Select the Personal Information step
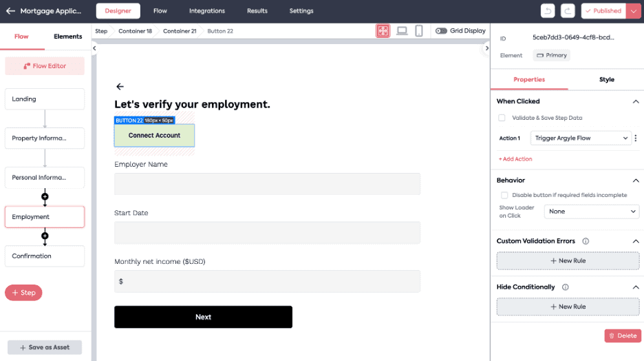644x361 pixels. coord(45,178)
